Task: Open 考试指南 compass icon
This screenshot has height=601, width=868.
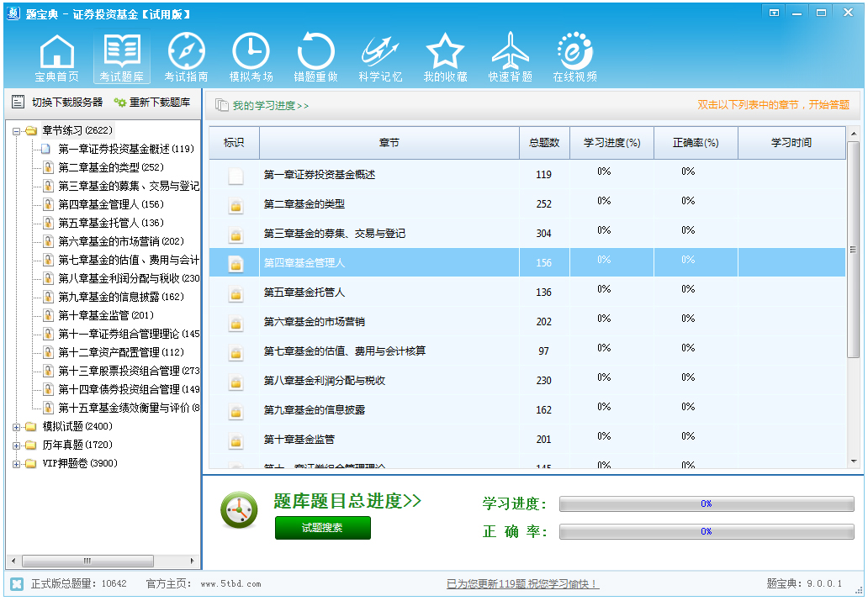Action: click(x=187, y=57)
